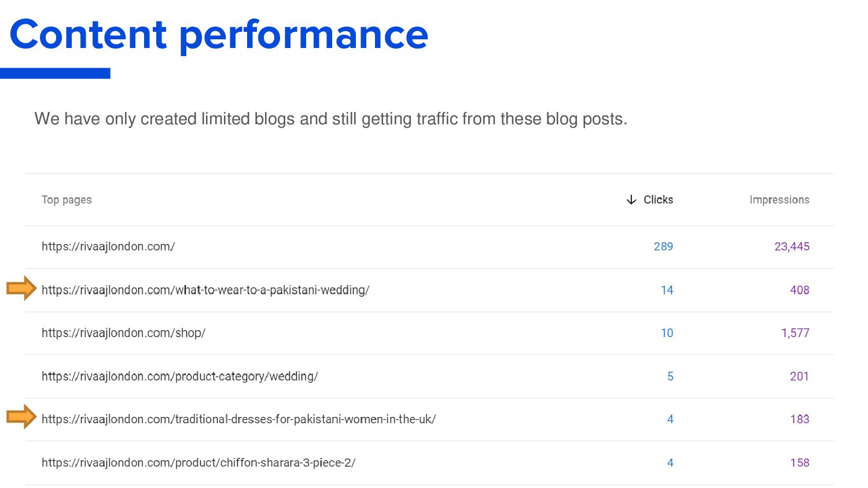Open the rivaajlondon.com homepage link

(x=108, y=246)
